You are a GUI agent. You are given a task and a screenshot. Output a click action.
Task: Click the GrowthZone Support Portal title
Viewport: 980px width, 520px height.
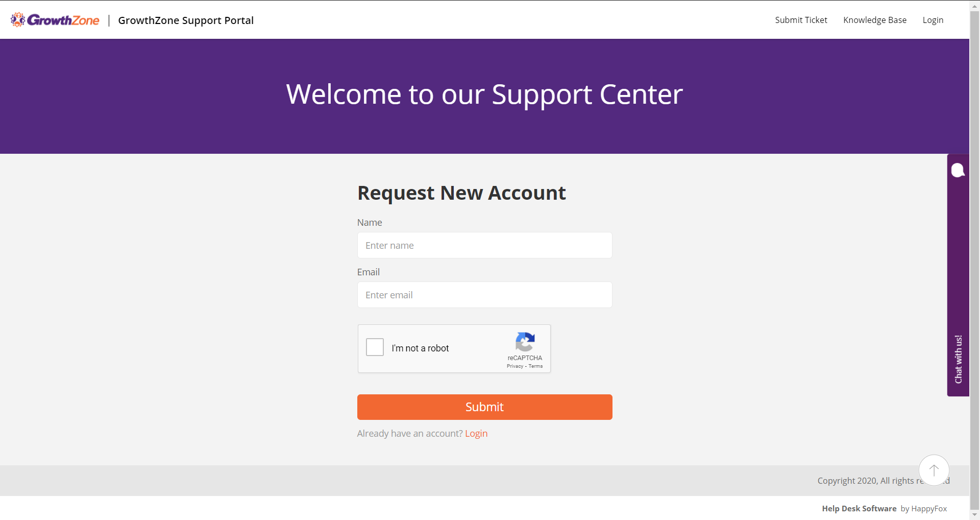click(x=186, y=20)
